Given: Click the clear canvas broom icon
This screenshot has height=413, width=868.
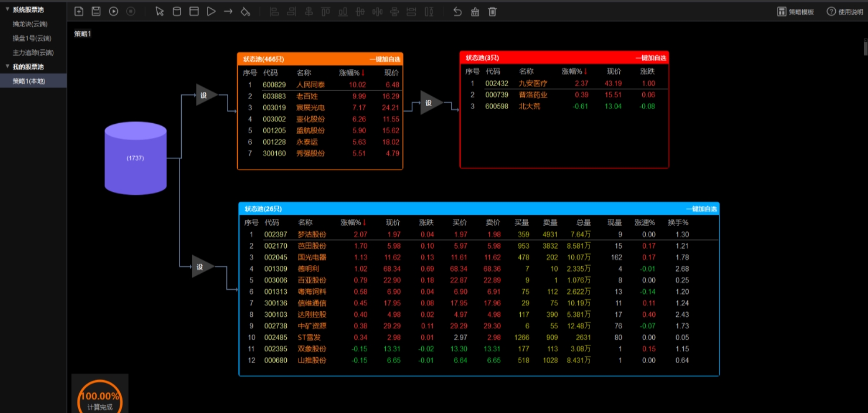Looking at the screenshot, I should pos(475,12).
